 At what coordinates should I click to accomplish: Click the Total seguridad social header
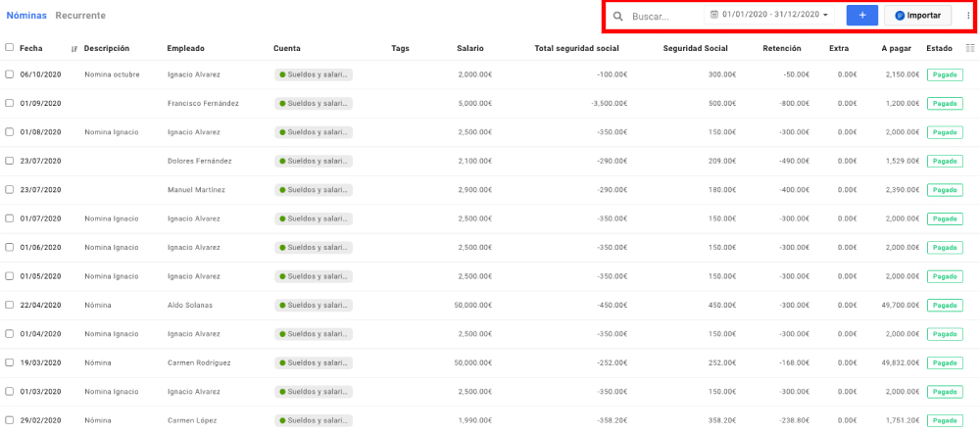(577, 48)
